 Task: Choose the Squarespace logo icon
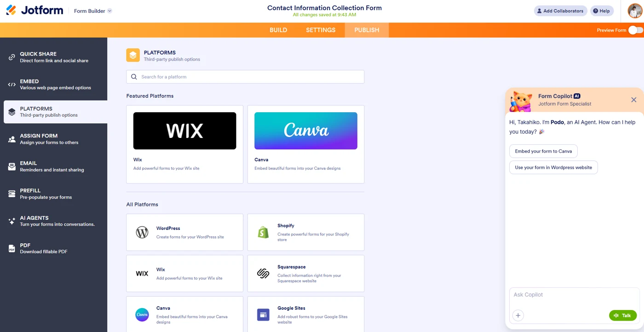pos(263,274)
